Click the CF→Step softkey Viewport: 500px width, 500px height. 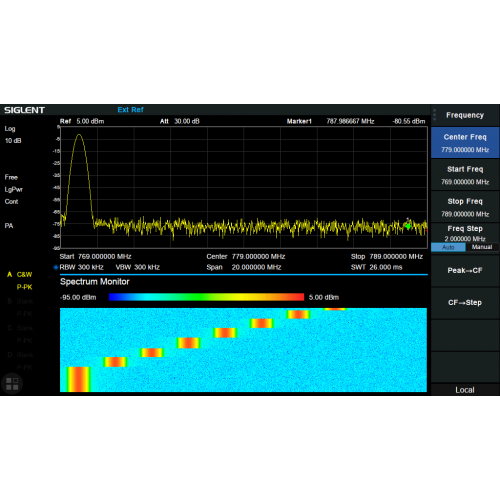[x=465, y=303]
